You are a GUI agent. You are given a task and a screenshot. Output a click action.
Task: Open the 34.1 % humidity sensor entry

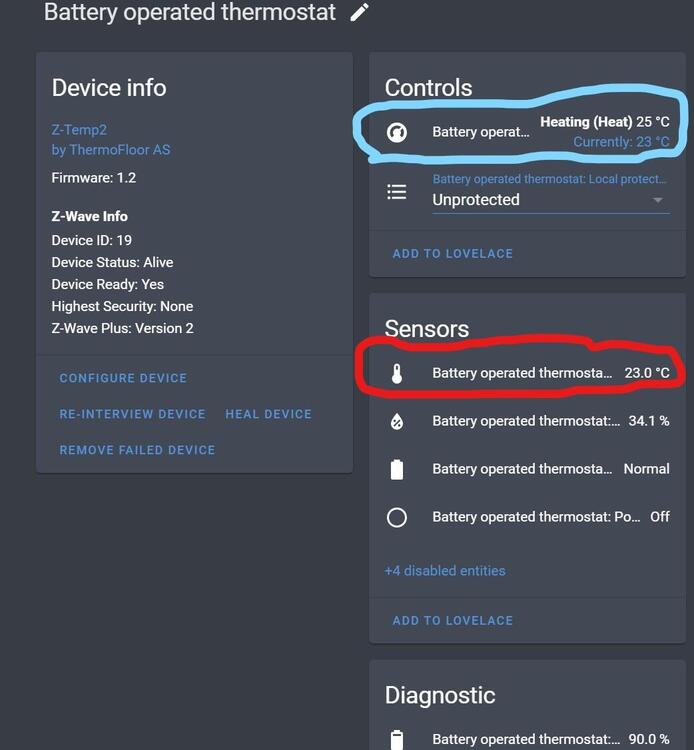pyautogui.click(x=550, y=421)
